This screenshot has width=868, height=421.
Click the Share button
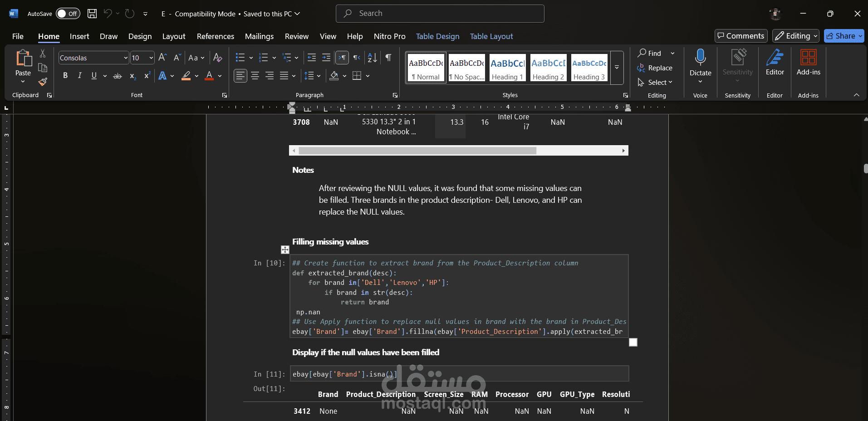(x=844, y=36)
